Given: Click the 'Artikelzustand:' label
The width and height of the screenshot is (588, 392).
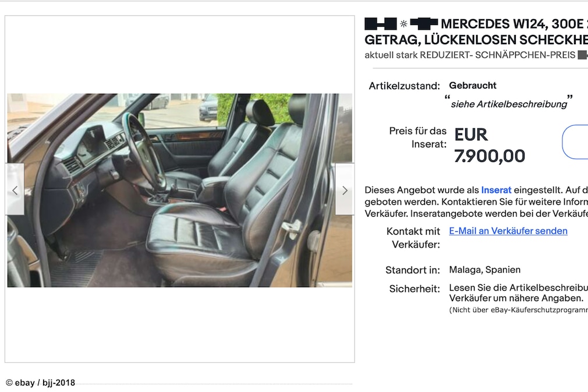Looking at the screenshot, I should click(404, 86).
